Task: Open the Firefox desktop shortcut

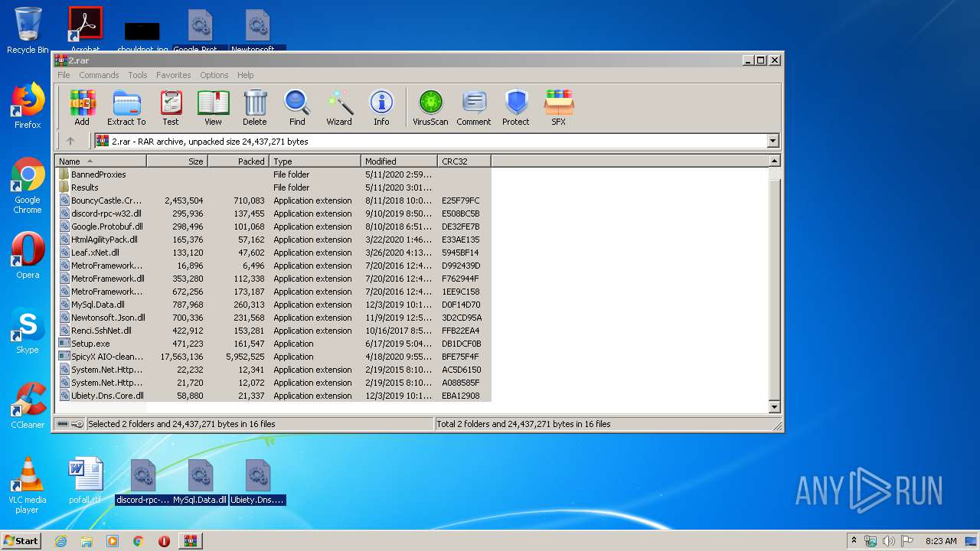Action: (x=28, y=106)
